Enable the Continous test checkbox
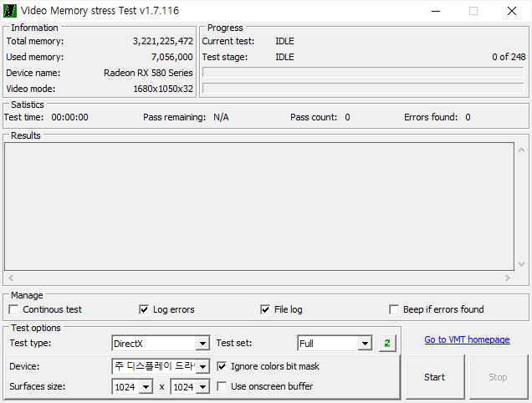Image resolution: width=532 pixels, height=403 pixels. (x=14, y=309)
